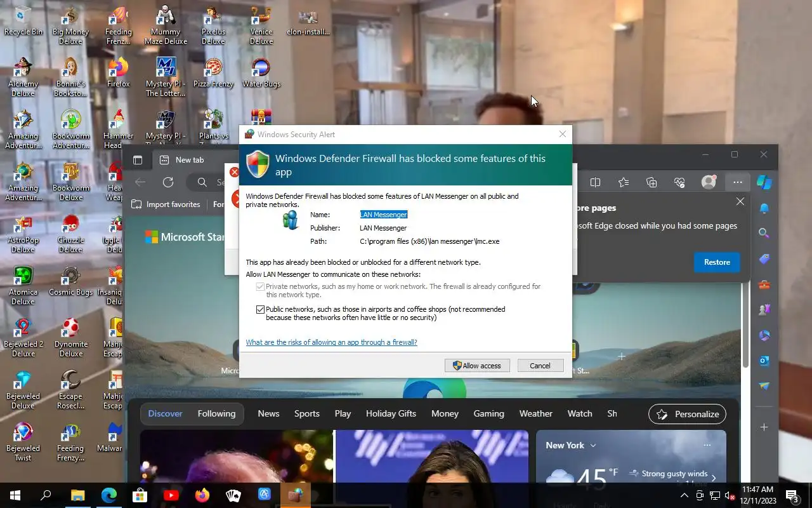Image resolution: width=812 pixels, height=508 pixels.
Task: Open the Sports category
Action: 307,413
